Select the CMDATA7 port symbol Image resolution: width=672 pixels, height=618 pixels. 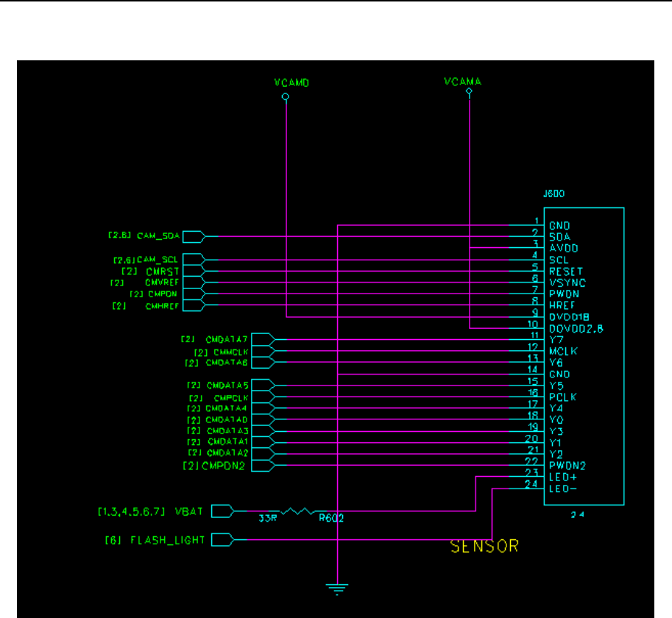pos(264,339)
